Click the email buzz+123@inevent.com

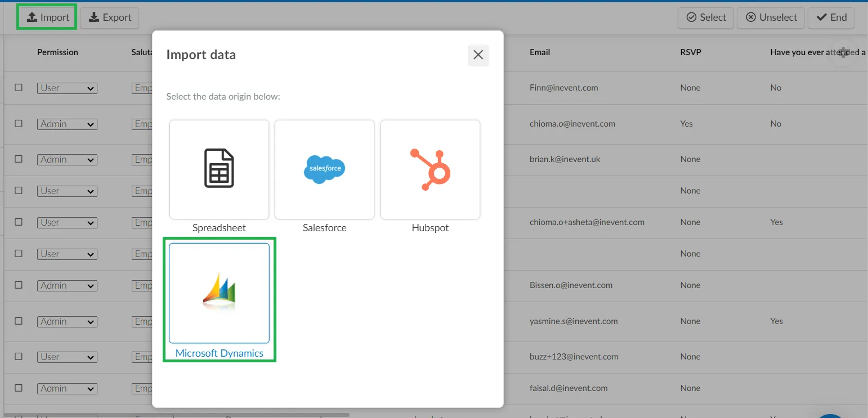coord(574,357)
